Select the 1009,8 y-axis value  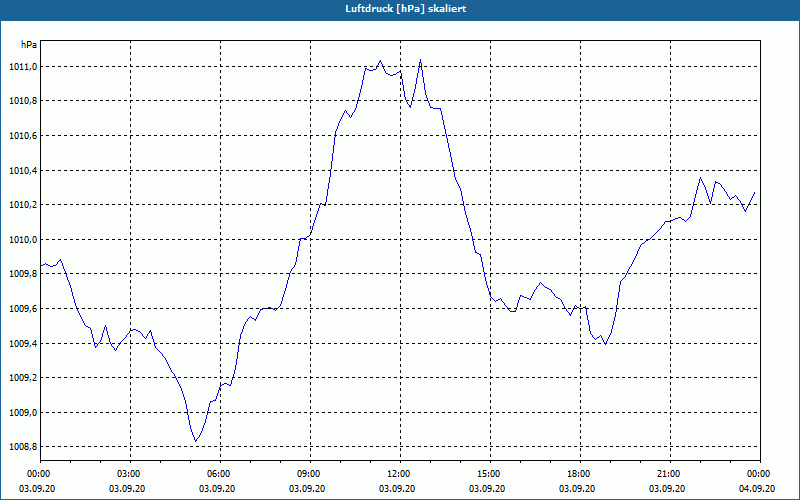[23, 274]
